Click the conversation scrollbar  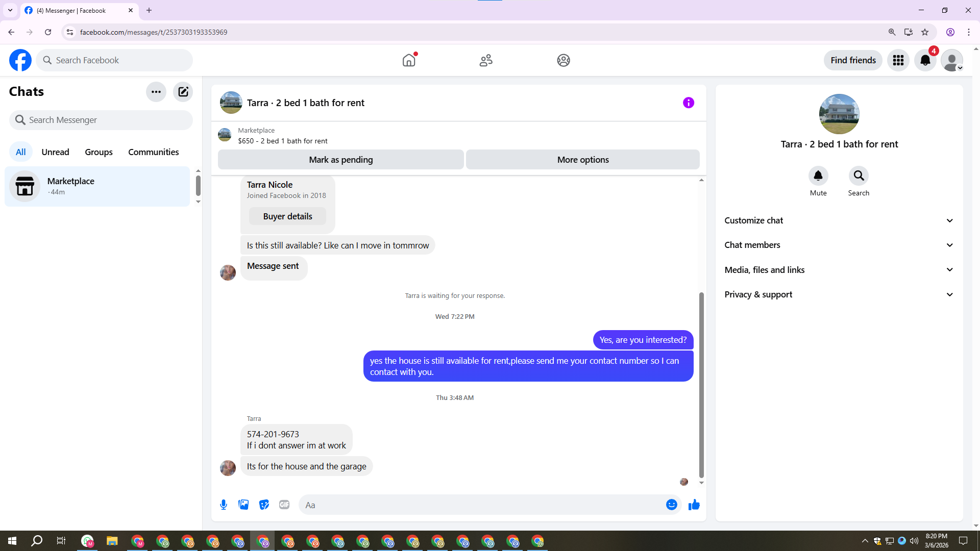[701, 385]
